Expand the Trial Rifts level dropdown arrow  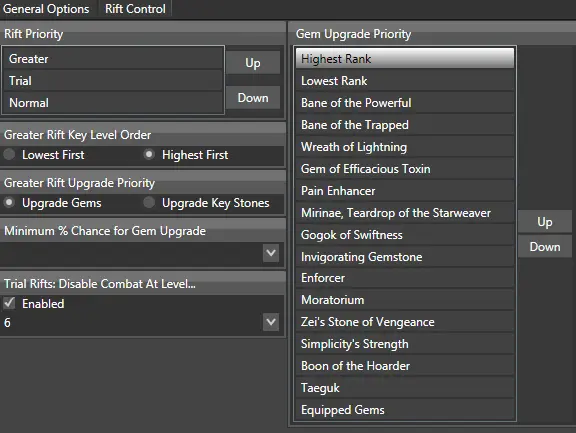click(x=271, y=322)
